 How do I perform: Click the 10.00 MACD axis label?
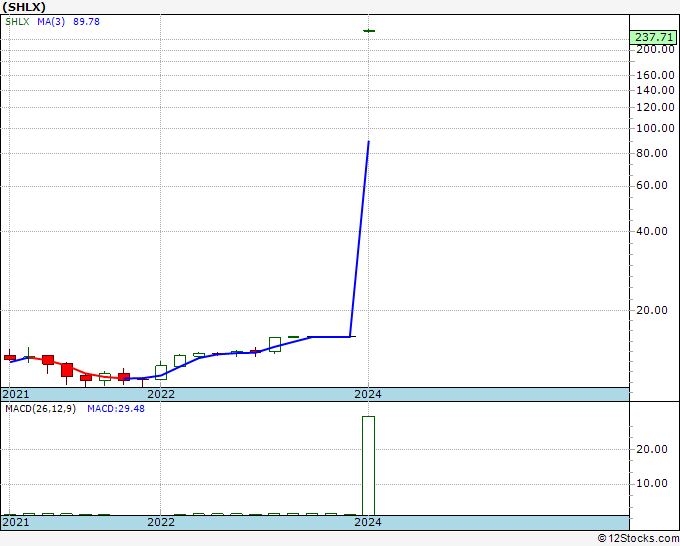pyautogui.click(x=652, y=484)
